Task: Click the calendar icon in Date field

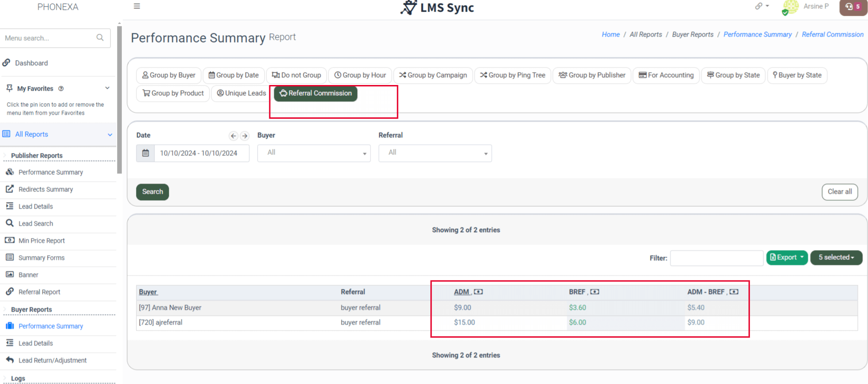Action: (x=145, y=153)
